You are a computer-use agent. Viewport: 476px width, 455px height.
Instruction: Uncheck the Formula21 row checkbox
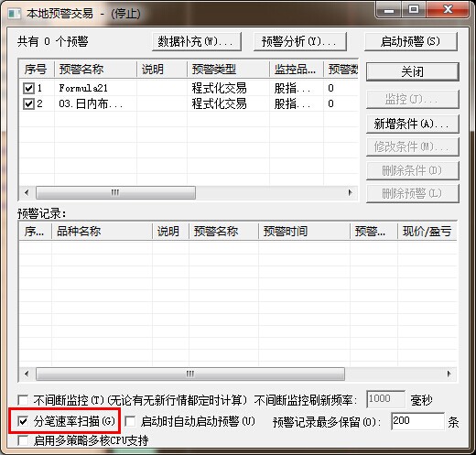coord(28,89)
